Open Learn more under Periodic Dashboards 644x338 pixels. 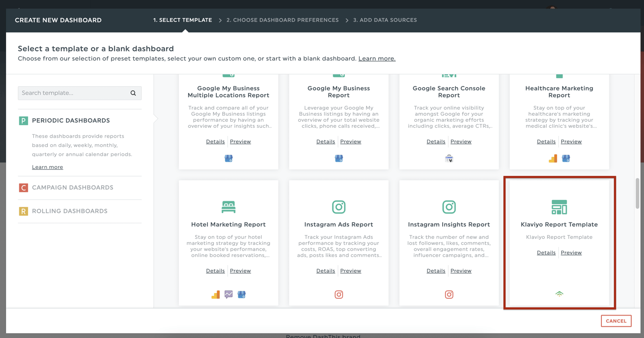coord(47,167)
